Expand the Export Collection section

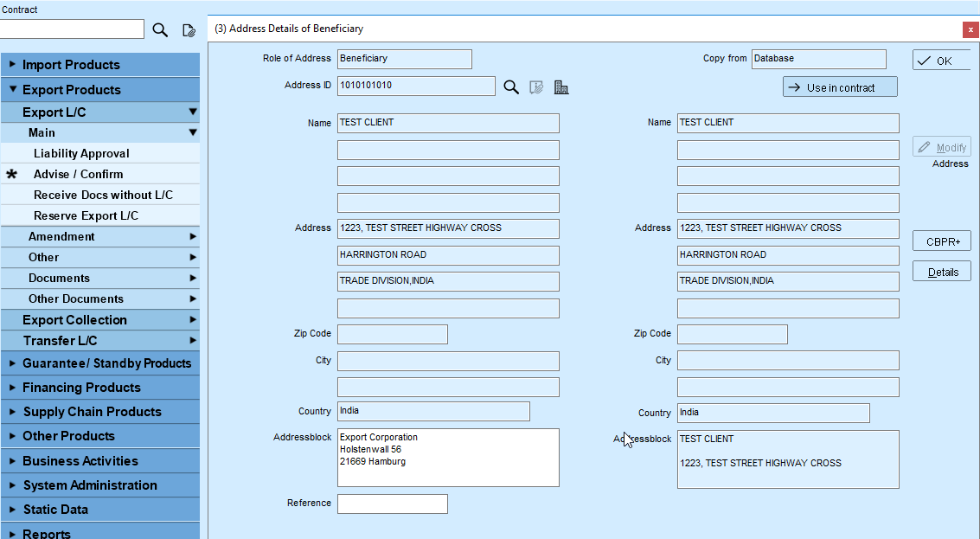click(x=100, y=319)
